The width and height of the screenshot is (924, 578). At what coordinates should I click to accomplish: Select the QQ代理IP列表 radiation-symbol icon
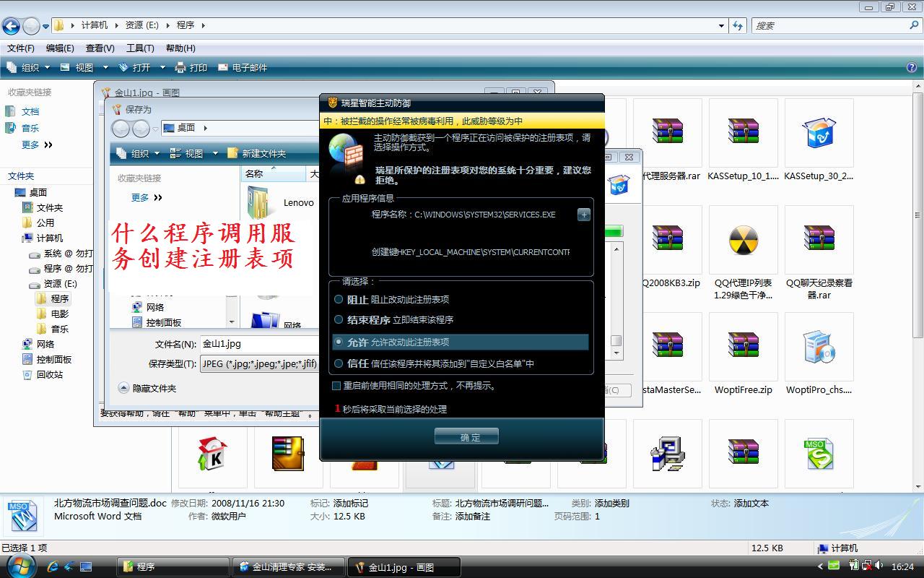point(744,240)
